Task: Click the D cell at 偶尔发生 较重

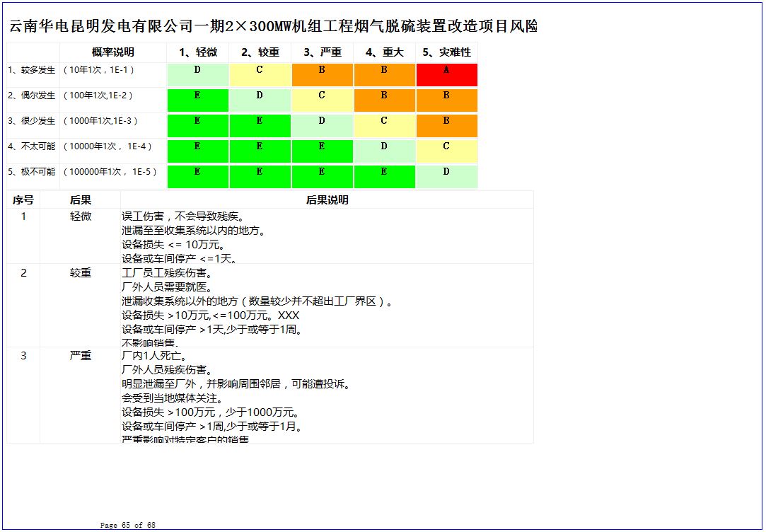Action: 260,100
